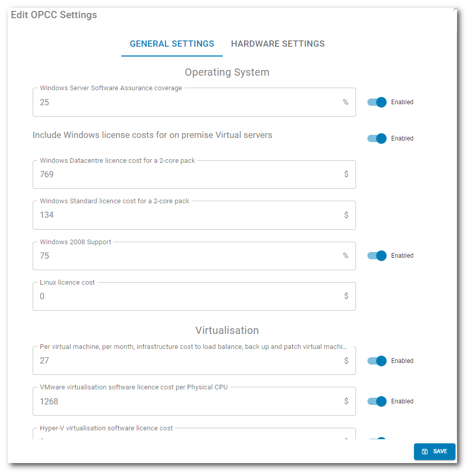Click the Hyper-V virtualisation licence cost field
Viewport: 470px width, 476px height.
187,436
